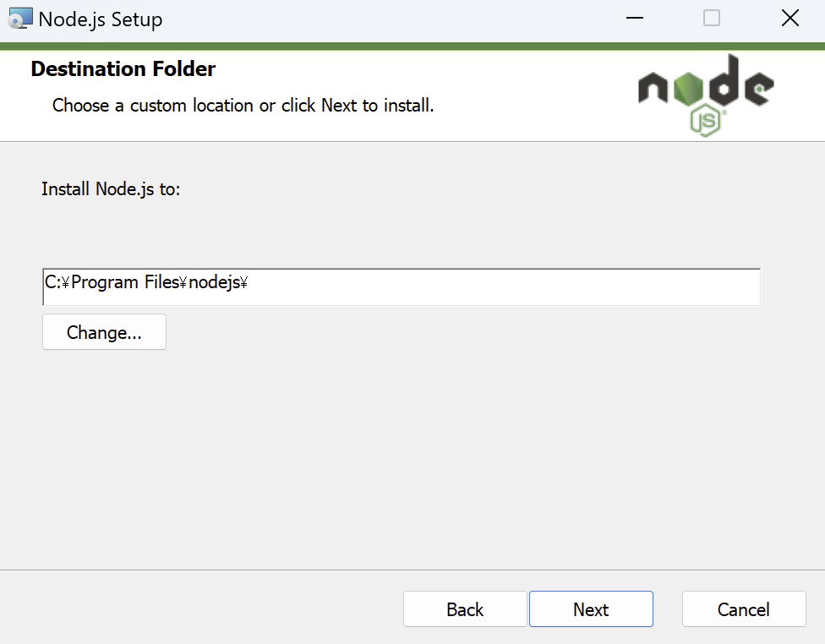825x644 pixels.
Task: Click the Next button to continue installation
Action: pos(591,609)
